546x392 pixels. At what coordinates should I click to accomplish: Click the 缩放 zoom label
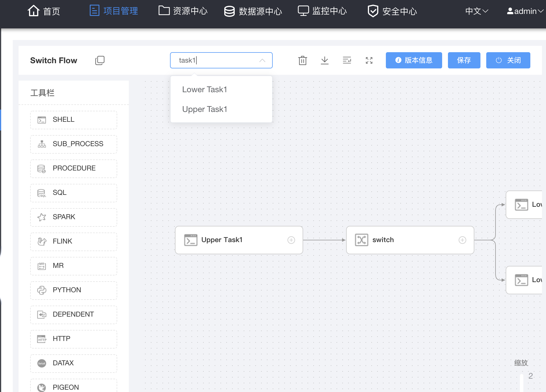click(x=521, y=363)
